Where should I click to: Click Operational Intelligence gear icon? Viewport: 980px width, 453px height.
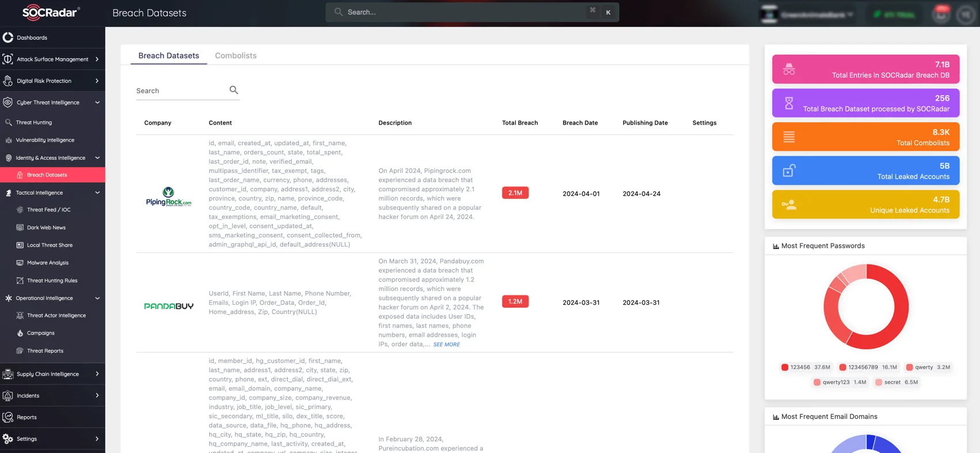tap(9, 298)
